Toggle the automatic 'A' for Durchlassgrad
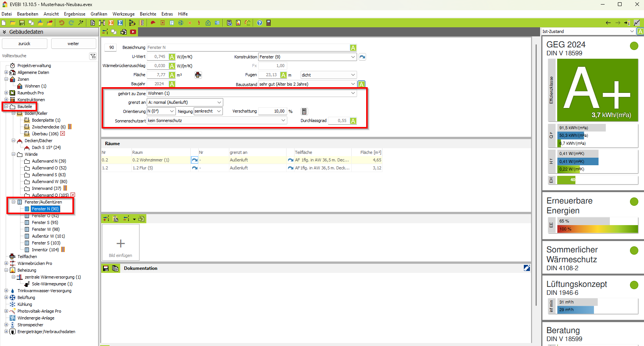Image resolution: width=644 pixels, height=346 pixels. click(353, 121)
